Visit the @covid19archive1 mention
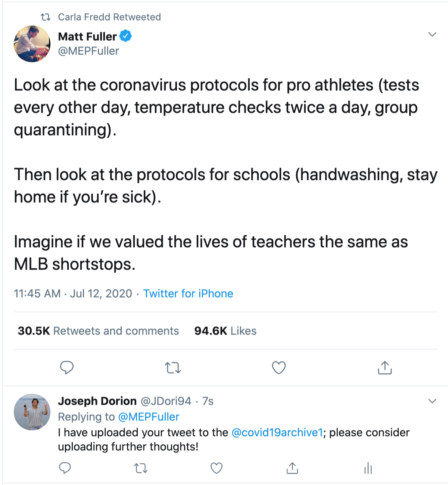This screenshot has width=448, height=485. 277,432
